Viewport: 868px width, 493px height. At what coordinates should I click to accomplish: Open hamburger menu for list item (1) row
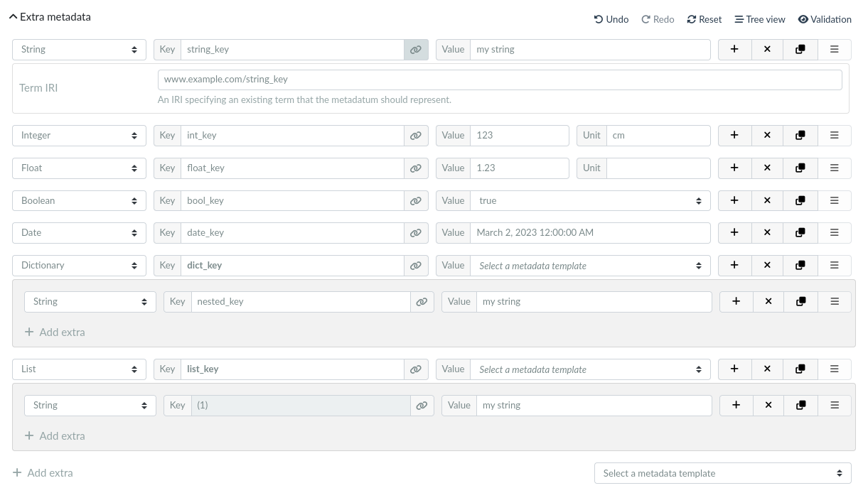point(835,405)
